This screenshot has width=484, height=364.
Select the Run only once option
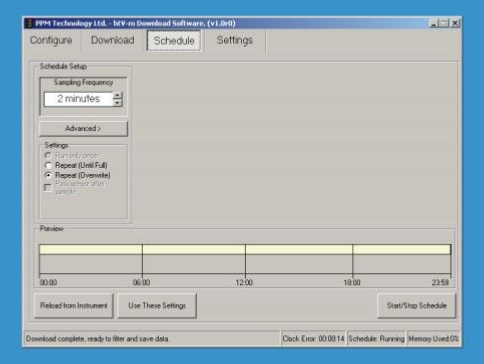48,155
